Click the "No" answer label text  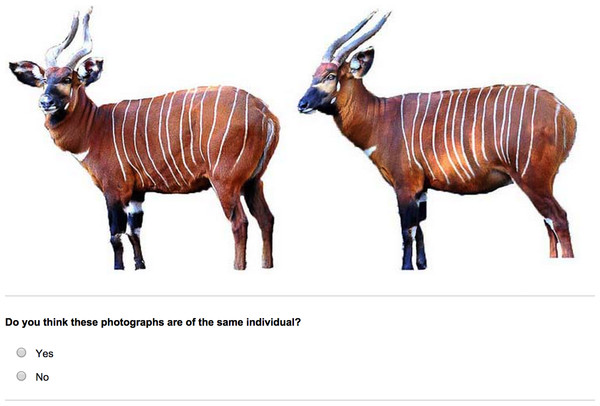pyautogui.click(x=42, y=377)
